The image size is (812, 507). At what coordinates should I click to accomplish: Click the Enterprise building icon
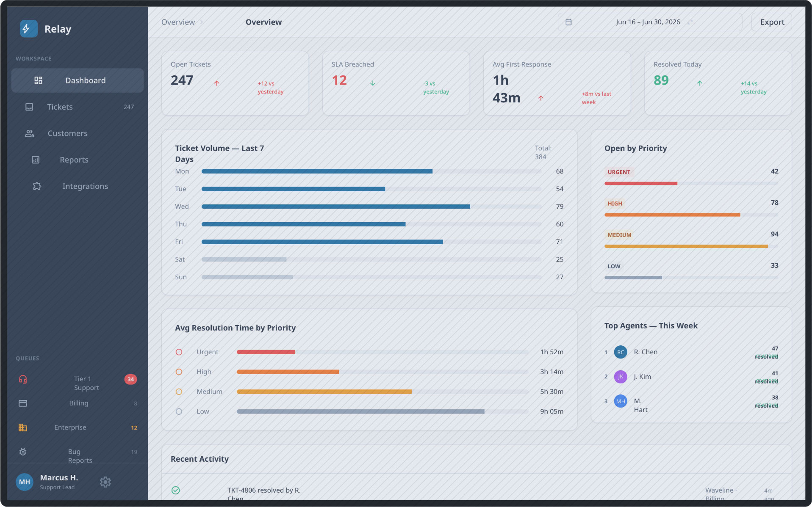tap(23, 427)
